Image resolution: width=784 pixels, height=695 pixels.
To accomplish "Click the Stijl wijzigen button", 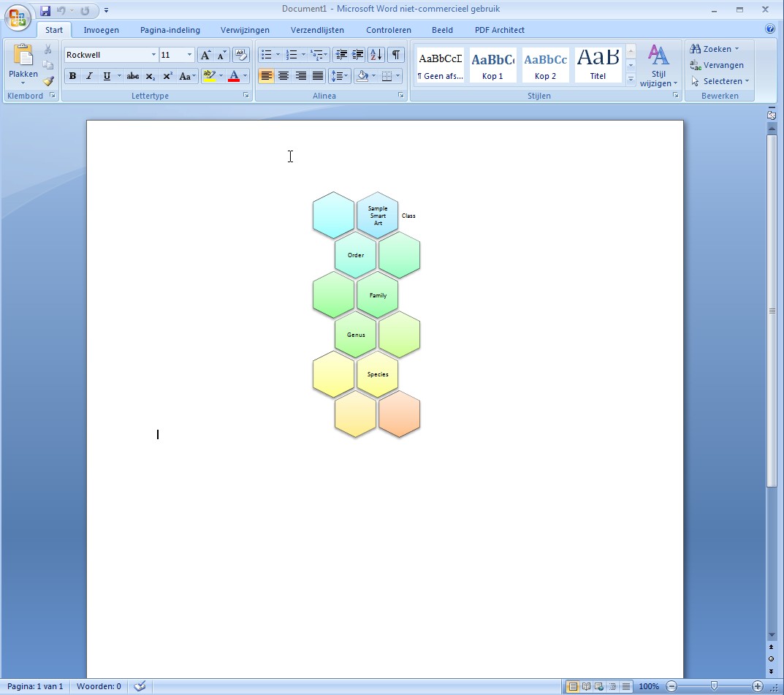I will pyautogui.click(x=658, y=67).
